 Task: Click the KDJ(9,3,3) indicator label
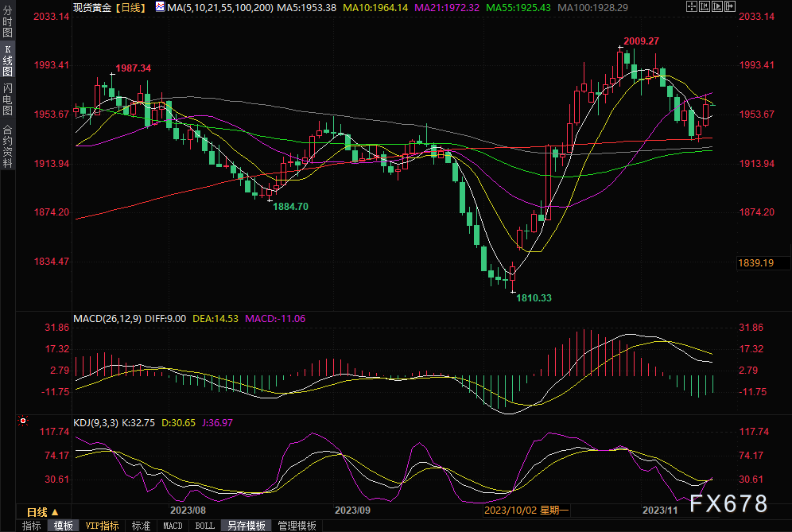95,423
